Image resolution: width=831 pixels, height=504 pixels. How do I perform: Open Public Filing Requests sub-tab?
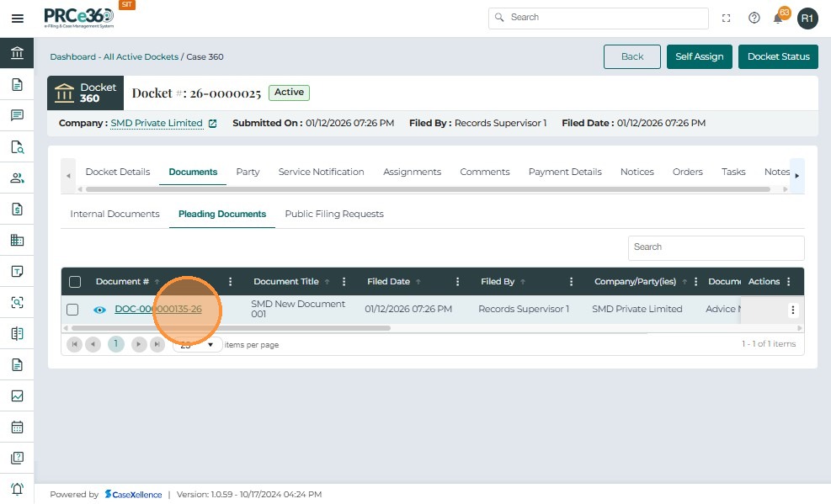[334, 214]
